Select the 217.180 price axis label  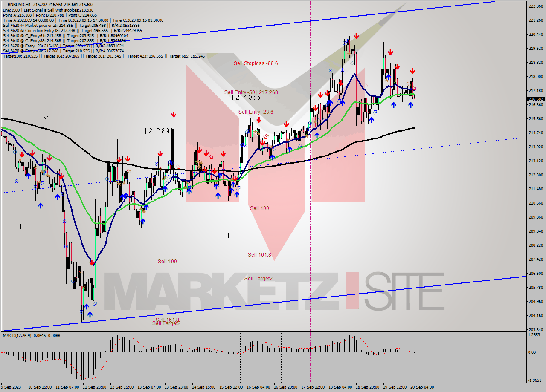(535, 91)
